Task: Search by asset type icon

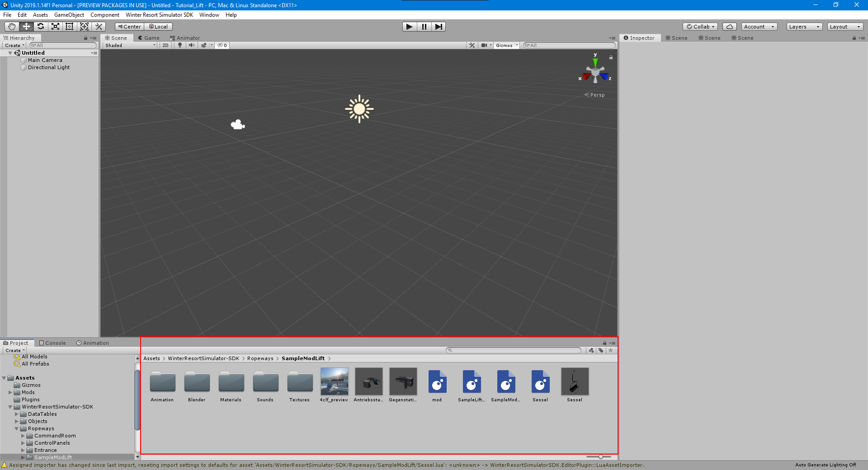Action: click(591, 350)
